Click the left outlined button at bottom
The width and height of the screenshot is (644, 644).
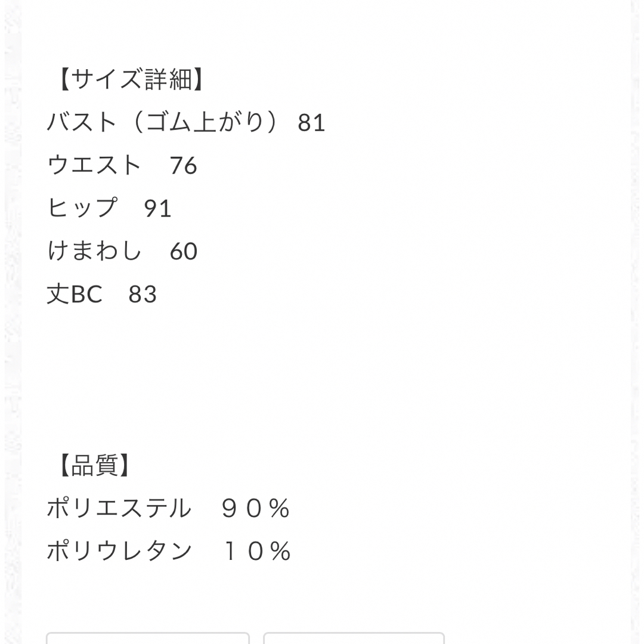[148, 638]
